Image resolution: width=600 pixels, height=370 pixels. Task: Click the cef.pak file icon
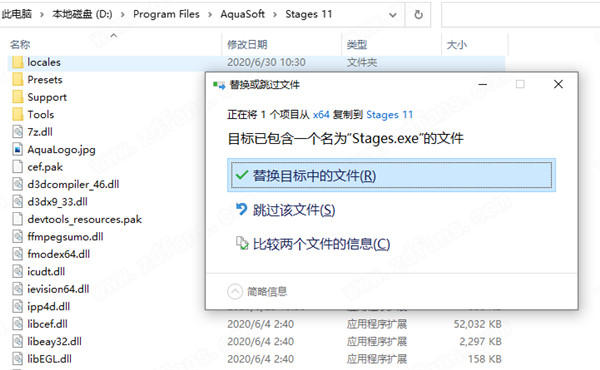[x=17, y=167]
